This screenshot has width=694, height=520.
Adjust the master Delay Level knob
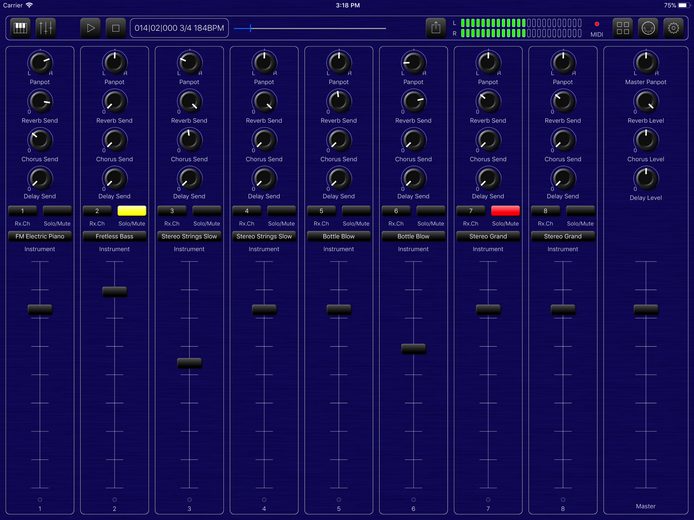(646, 178)
